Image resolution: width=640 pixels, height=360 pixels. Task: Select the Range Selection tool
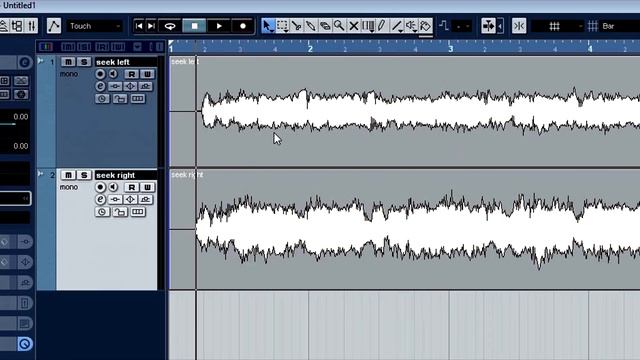(282, 26)
